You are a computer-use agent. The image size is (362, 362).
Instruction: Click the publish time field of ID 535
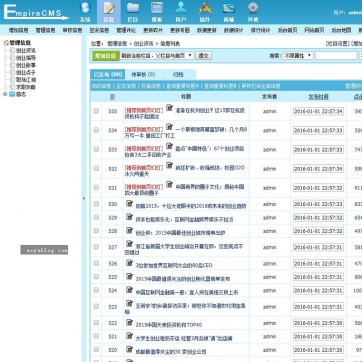tap(318, 111)
